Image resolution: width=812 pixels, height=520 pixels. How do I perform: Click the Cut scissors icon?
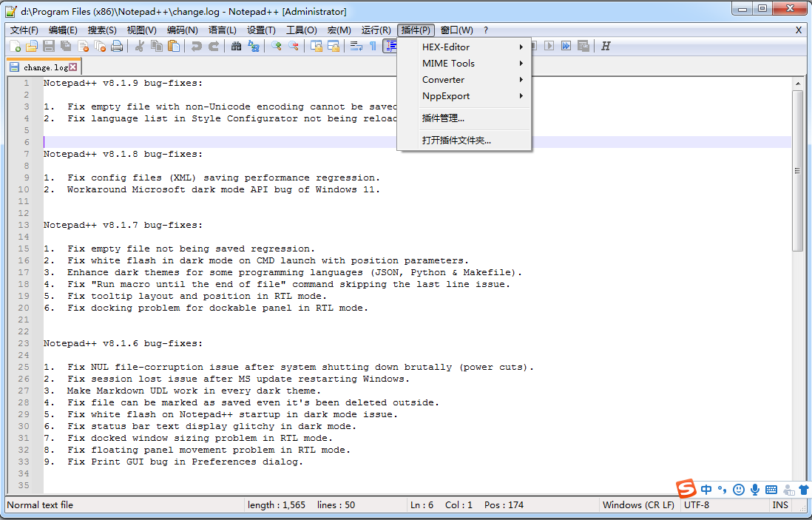[x=139, y=47]
